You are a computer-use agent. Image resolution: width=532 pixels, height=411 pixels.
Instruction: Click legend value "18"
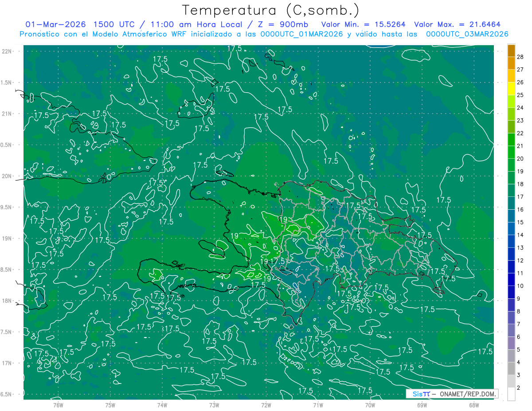click(521, 184)
